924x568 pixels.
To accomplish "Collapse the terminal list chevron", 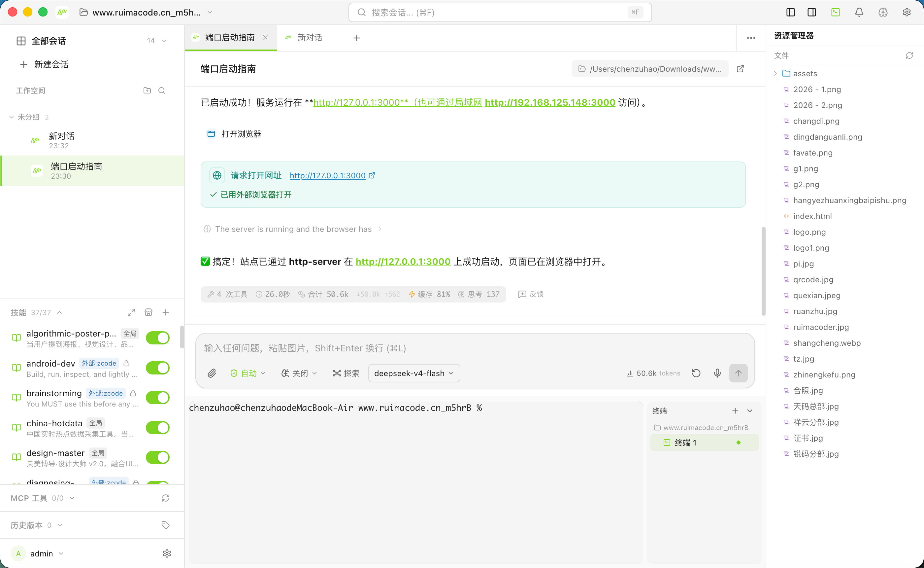I will [x=750, y=410].
